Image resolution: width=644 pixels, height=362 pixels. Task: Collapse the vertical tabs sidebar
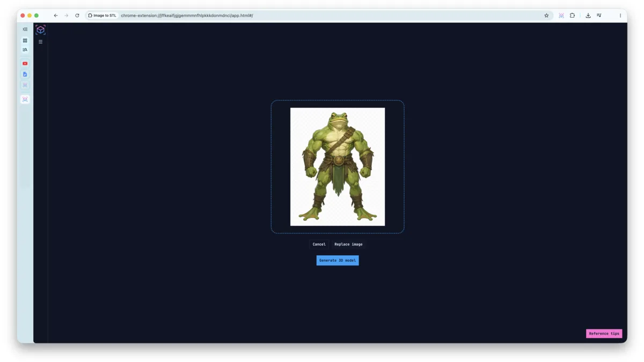(25, 29)
